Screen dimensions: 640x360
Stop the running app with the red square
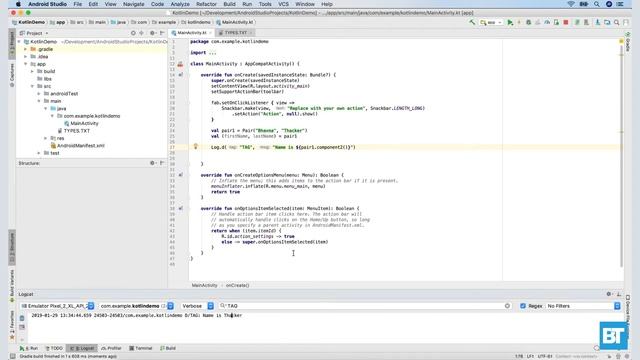point(566,22)
